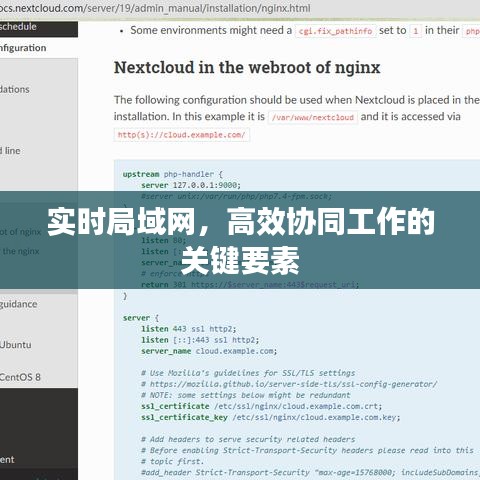Click the 'upstream php-handler {' code line
This screenshot has height=480, width=480.
[x=173, y=174]
